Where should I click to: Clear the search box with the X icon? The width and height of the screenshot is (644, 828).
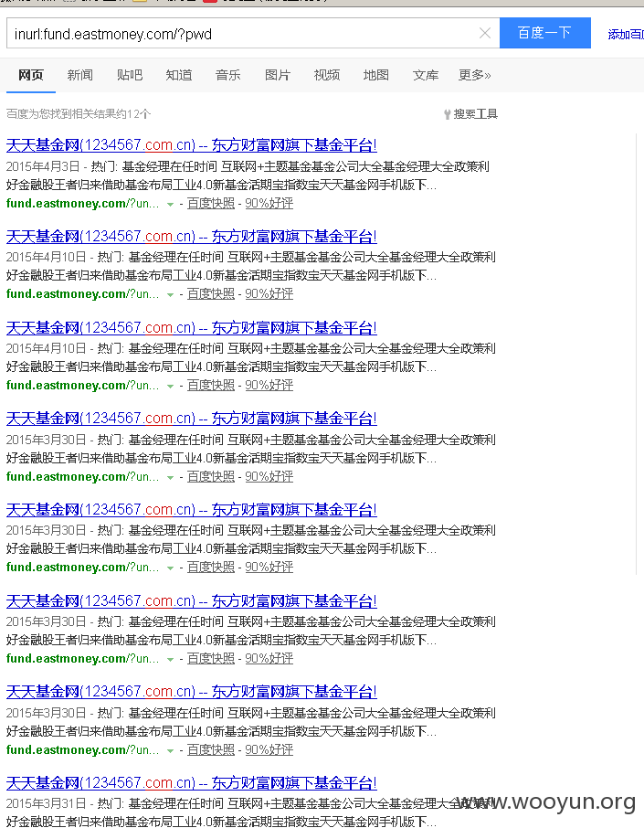pyautogui.click(x=484, y=33)
